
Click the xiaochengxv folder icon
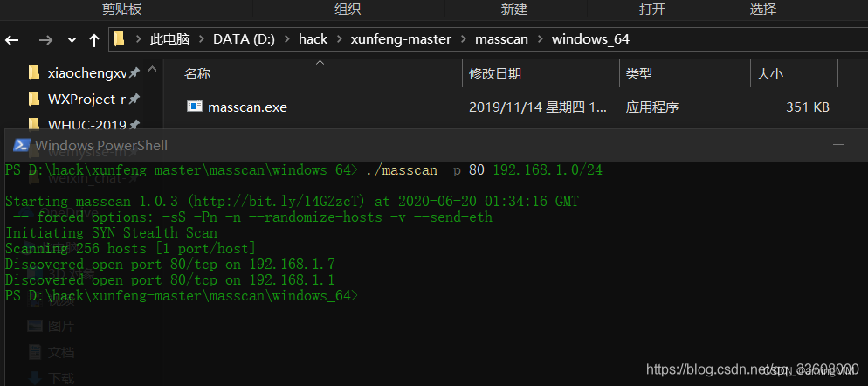point(34,72)
